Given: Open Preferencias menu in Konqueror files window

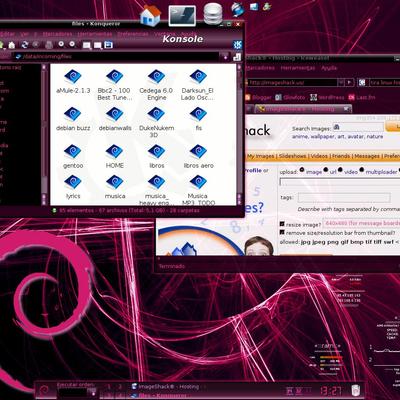Looking at the screenshot, I should [132, 34].
